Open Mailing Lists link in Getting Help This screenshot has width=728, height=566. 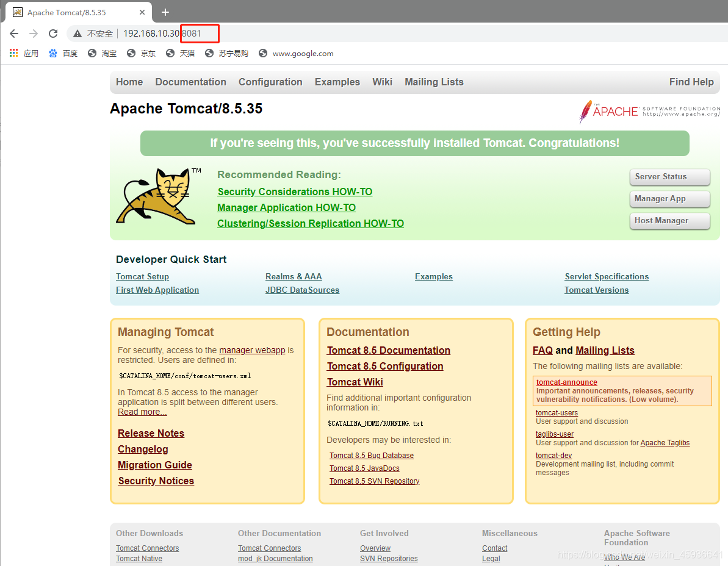point(605,350)
